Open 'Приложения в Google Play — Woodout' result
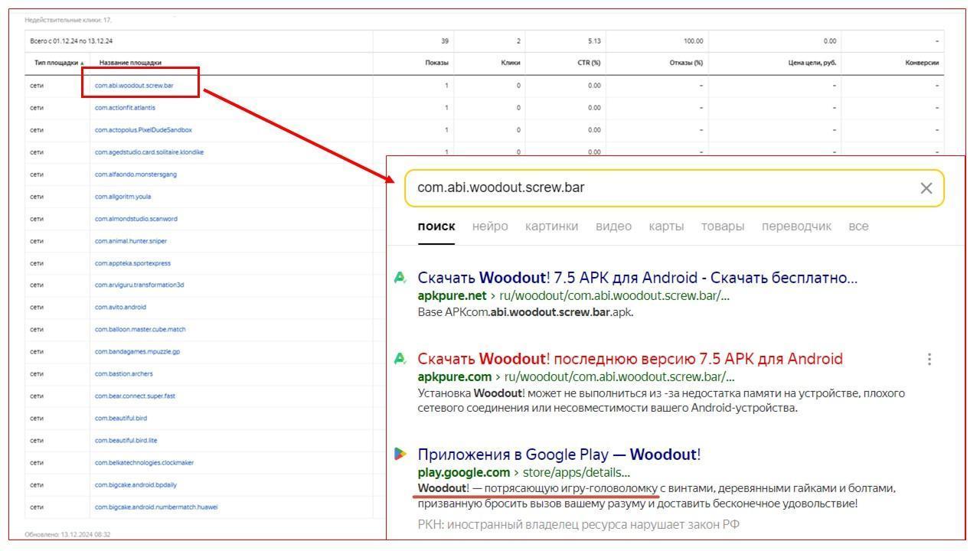Image resolution: width=980 pixels, height=551 pixels. [559, 455]
